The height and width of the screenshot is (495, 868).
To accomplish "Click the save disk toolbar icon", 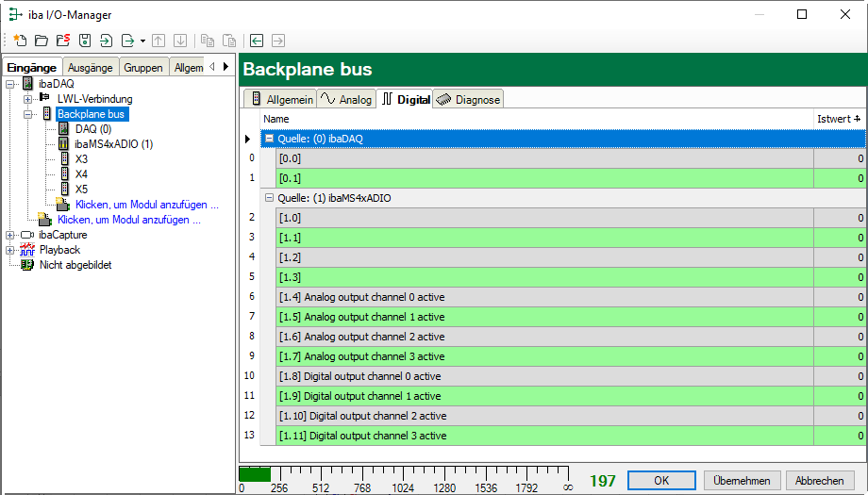I will [x=85, y=41].
